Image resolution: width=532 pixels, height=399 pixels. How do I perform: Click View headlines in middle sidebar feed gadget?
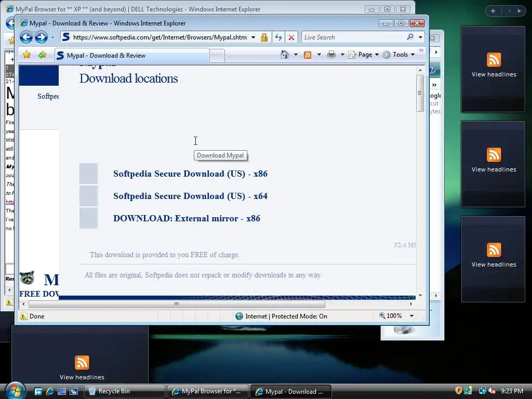[494, 169]
